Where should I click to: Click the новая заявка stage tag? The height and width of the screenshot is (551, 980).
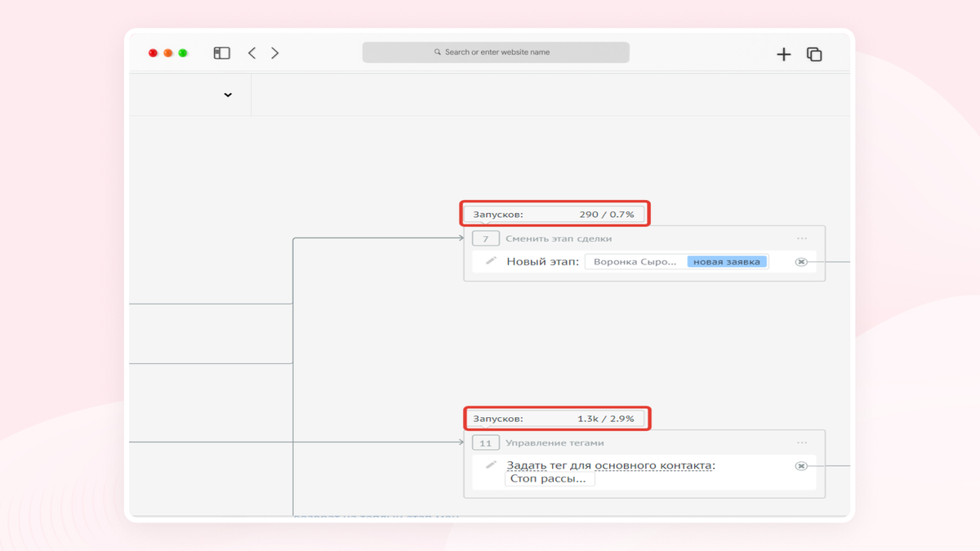pos(727,262)
